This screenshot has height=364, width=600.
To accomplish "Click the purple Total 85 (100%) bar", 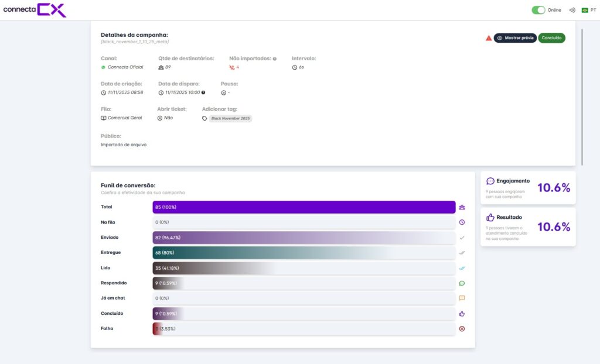I will click(304, 207).
